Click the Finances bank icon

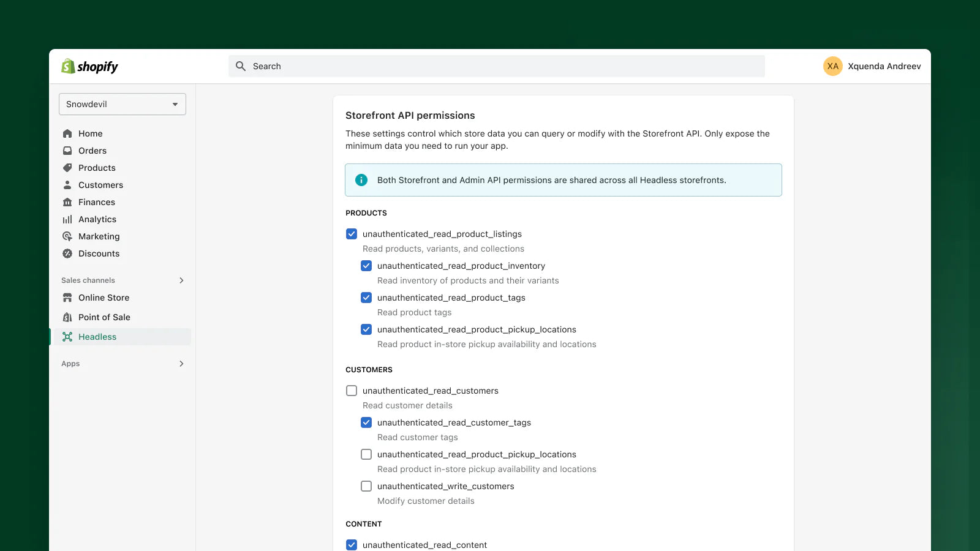tap(67, 202)
